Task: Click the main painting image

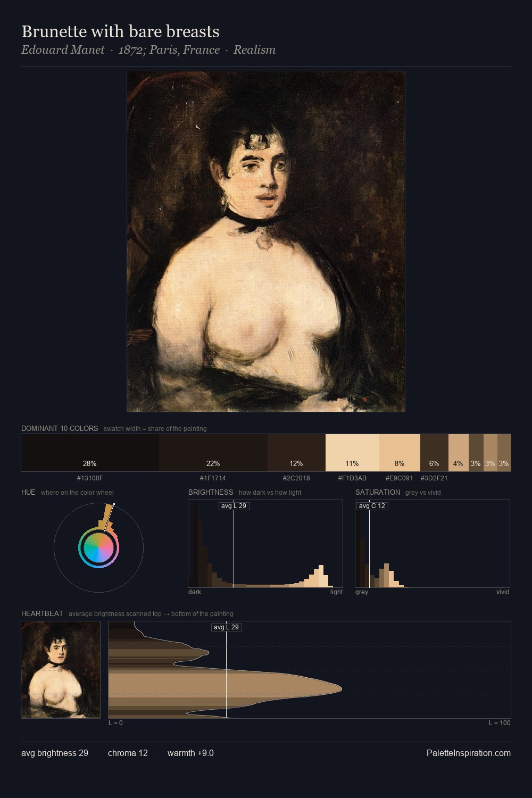Action: point(266,242)
